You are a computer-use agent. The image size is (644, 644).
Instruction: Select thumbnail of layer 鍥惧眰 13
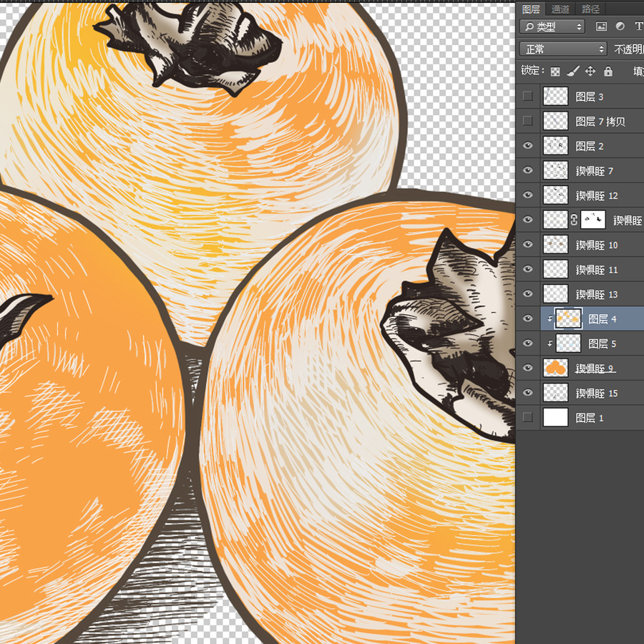pyautogui.click(x=556, y=294)
